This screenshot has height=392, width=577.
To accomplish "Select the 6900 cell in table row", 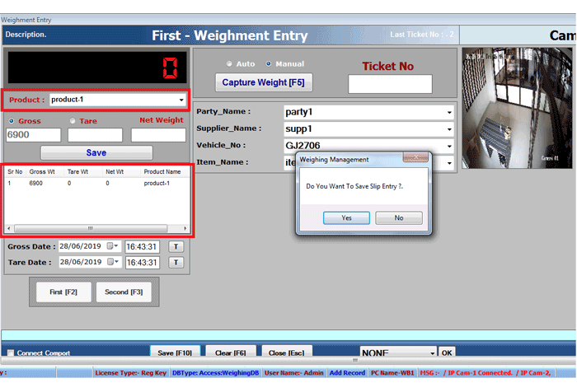I will coord(35,183).
